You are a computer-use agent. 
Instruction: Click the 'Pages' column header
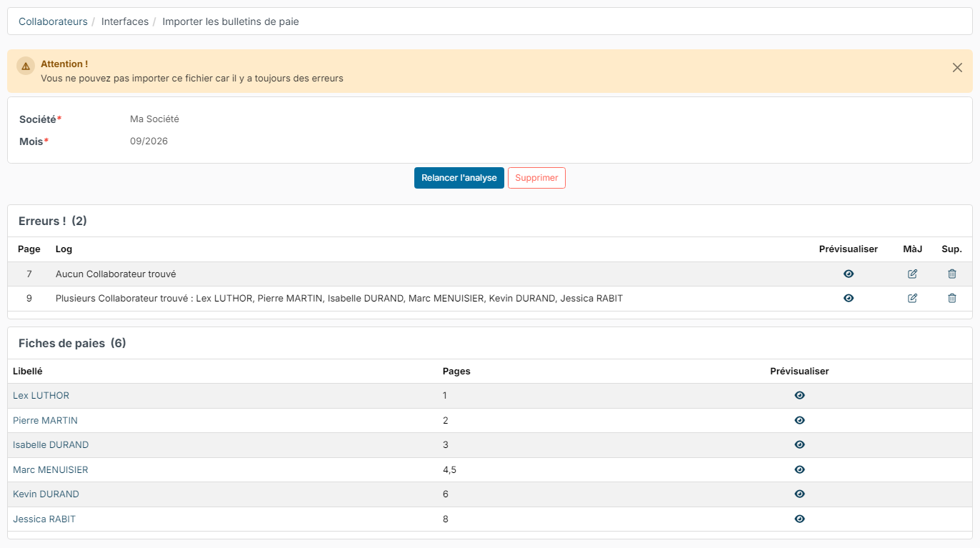tap(456, 371)
